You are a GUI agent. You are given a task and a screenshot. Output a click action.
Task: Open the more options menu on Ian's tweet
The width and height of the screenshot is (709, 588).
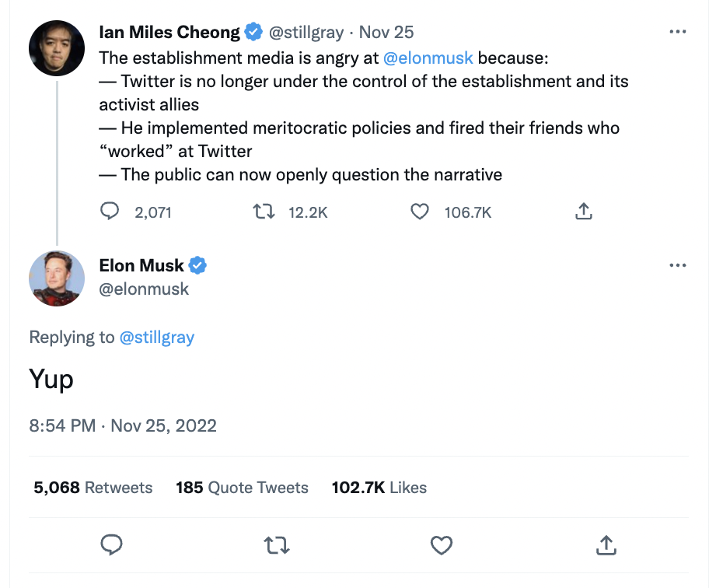677,31
